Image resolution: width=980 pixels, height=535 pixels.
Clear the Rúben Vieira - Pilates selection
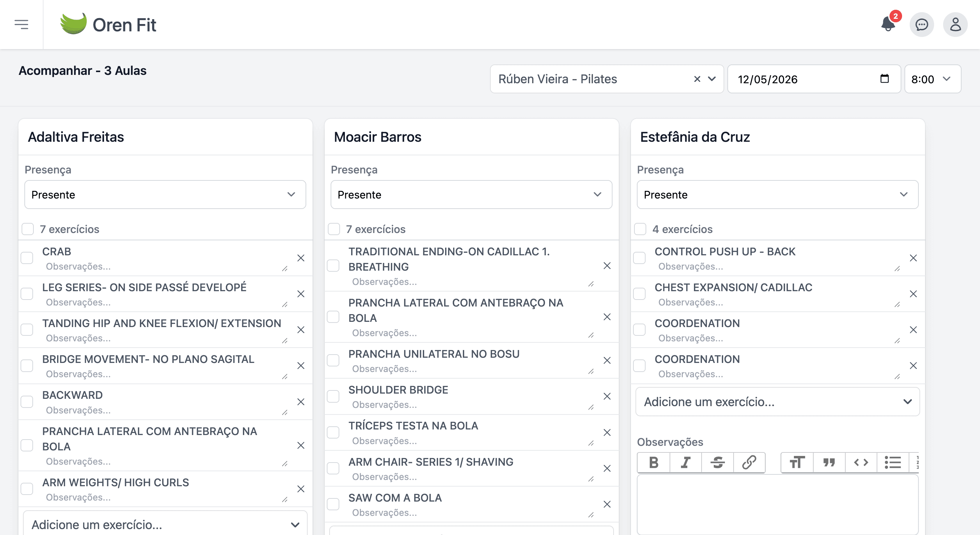[697, 79]
